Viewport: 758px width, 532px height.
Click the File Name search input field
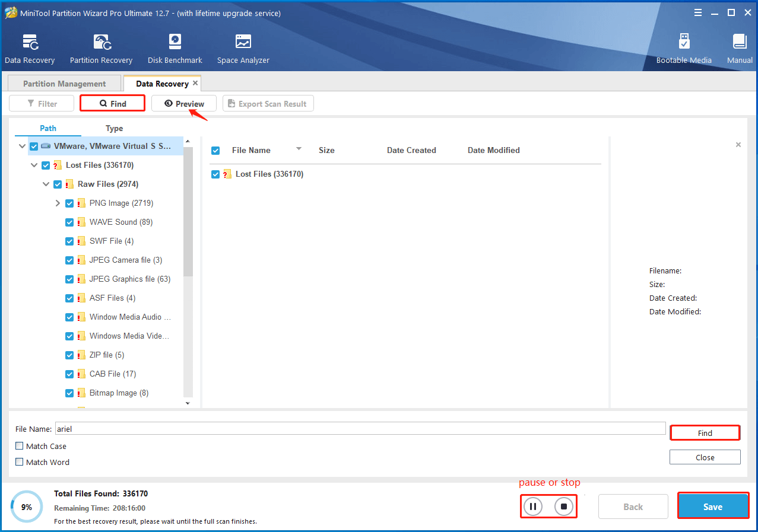(360, 429)
